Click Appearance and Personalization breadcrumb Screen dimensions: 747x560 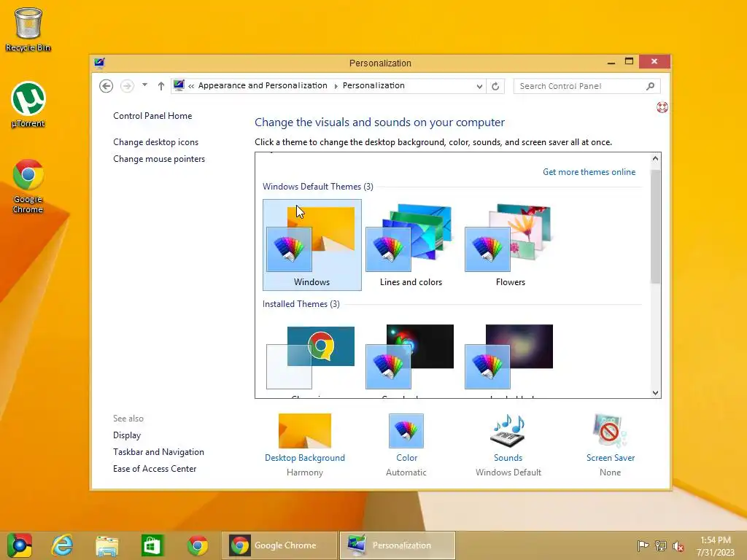pyautogui.click(x=263, y=85)
